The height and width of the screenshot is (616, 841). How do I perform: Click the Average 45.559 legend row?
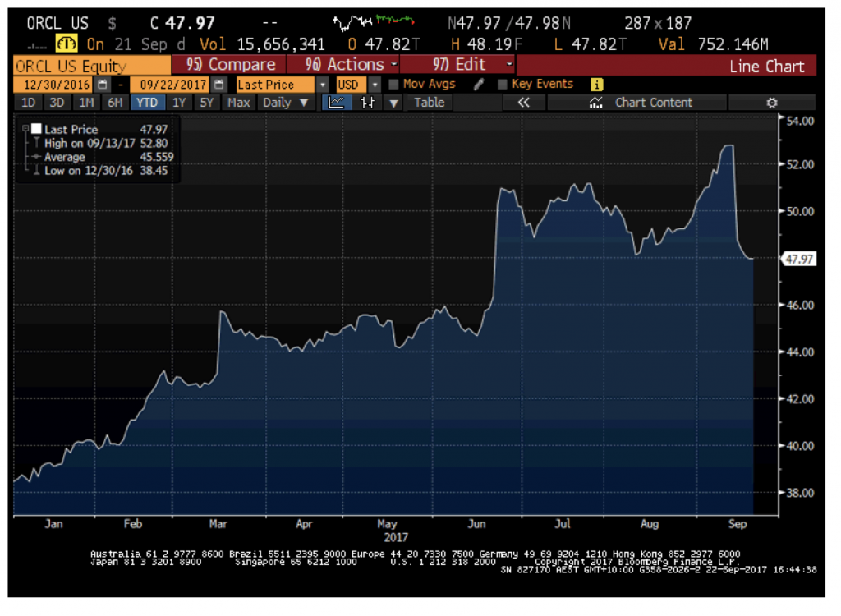click(103, 157)
